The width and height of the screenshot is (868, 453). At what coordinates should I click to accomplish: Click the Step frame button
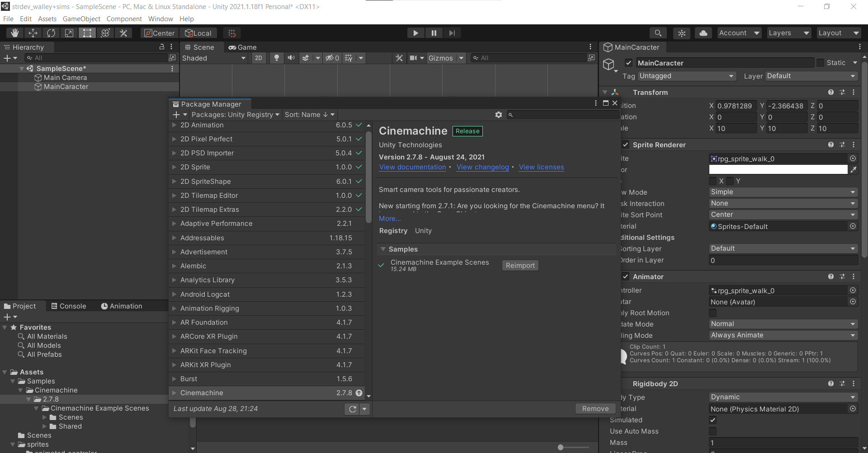pos(452,33)
